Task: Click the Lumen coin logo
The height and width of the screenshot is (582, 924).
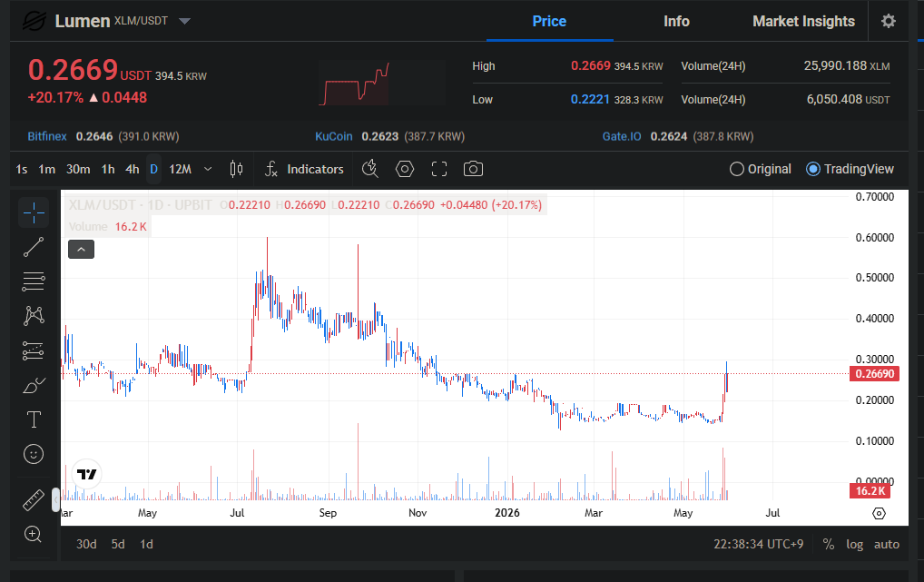Action: (34, 21)
